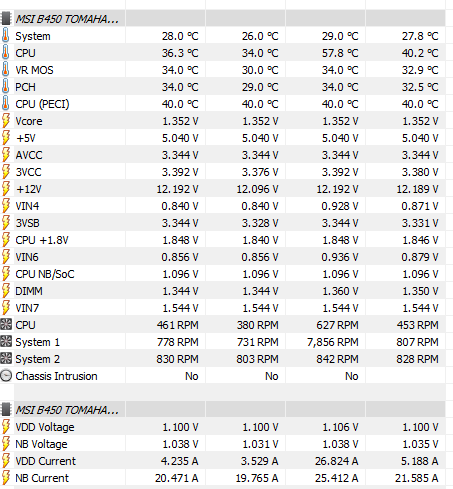Click the 3.331 V 3VSB average value
Viewport: 453px width, 489px height.
pyautogui.click(x=420, y=223)
